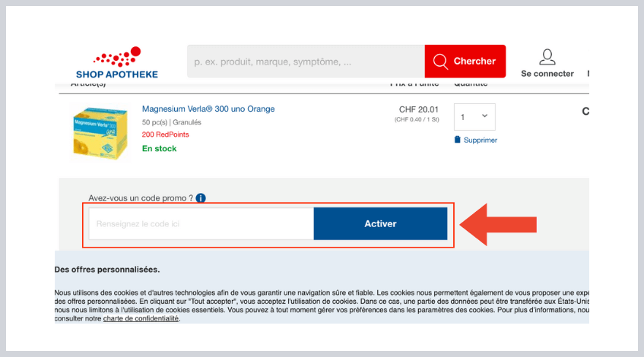Screen dimensions: 644x357
Task: Click the En stock status text
Action: [159, 149]
